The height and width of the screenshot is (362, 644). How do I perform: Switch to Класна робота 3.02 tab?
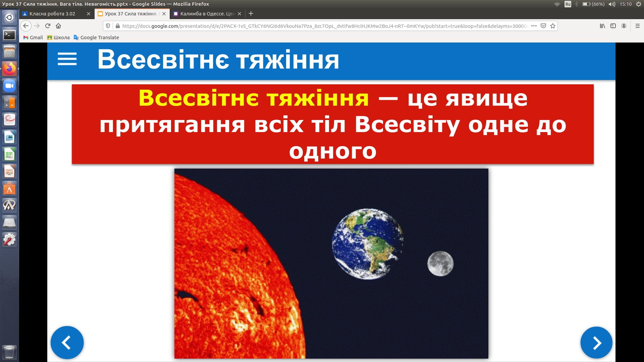click(52, 14)
